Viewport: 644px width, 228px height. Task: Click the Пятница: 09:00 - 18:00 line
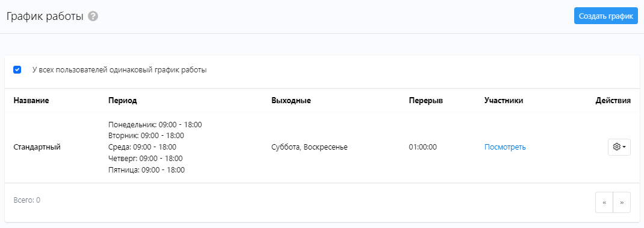147,169
